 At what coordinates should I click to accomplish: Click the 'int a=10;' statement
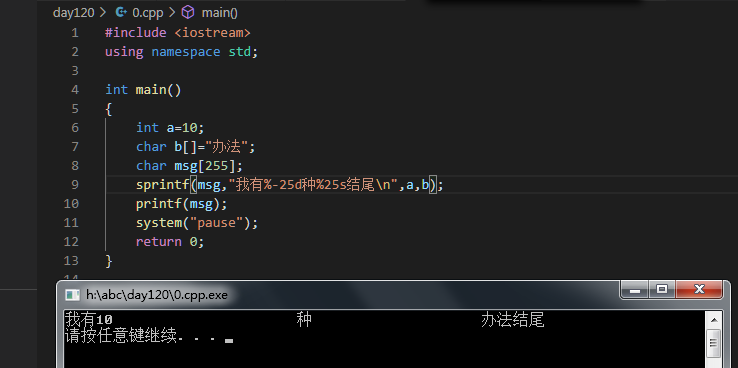click(170, 128)
